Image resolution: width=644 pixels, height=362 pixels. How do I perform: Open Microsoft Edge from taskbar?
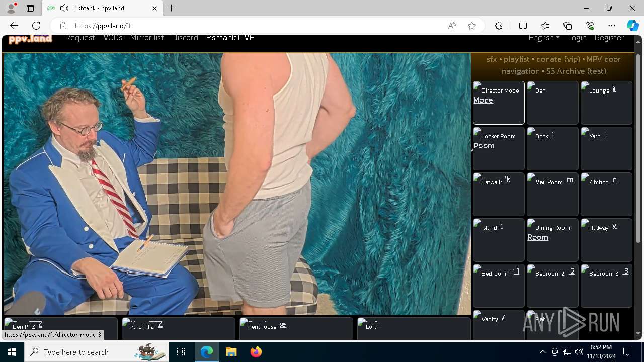tap(207, 352)
